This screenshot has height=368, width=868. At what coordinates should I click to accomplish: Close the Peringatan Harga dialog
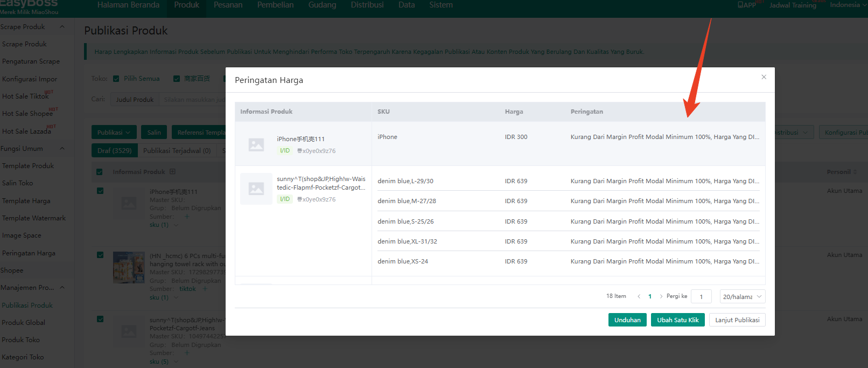point(764,77)
